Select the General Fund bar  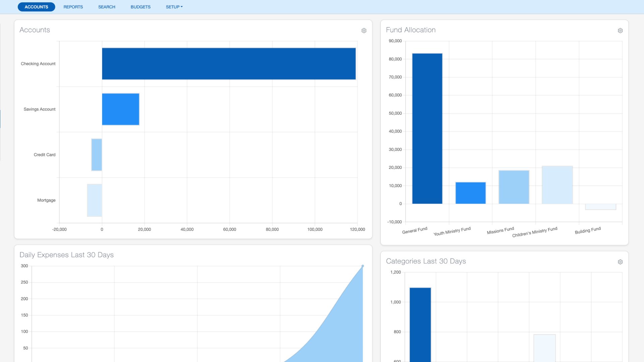(x=427, y=128)
